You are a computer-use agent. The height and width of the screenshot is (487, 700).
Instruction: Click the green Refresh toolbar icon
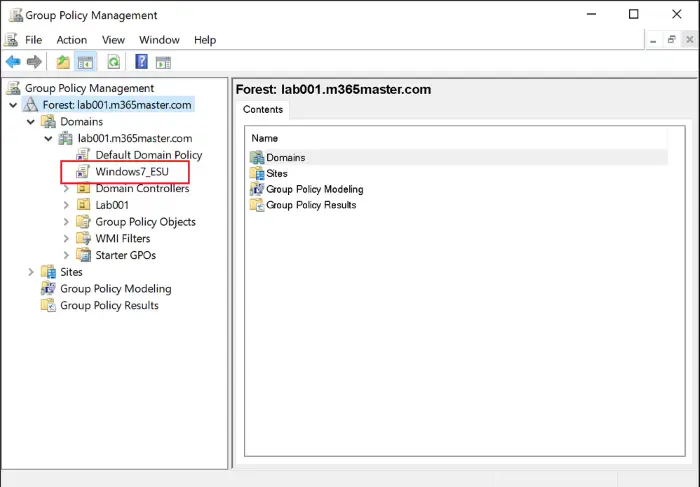(114, 62)
